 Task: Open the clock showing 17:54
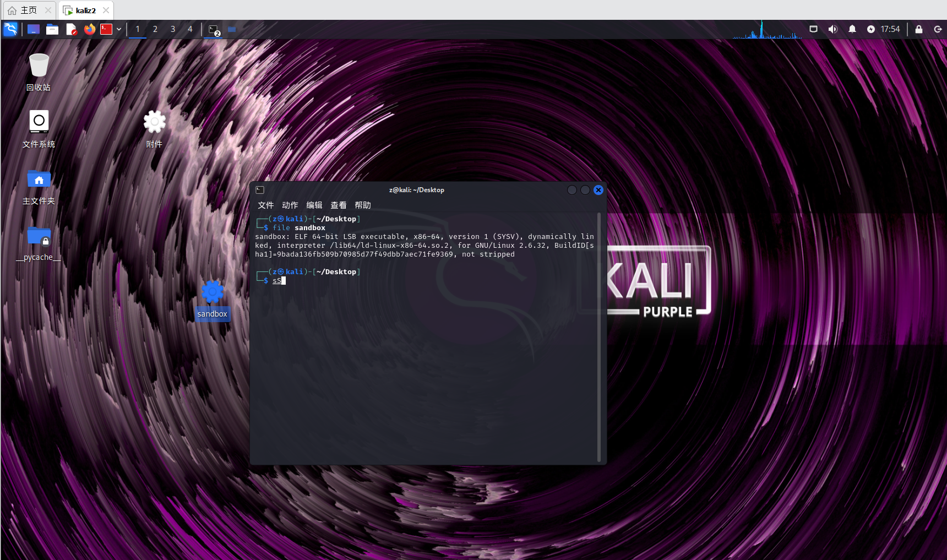tap(890, 29)
